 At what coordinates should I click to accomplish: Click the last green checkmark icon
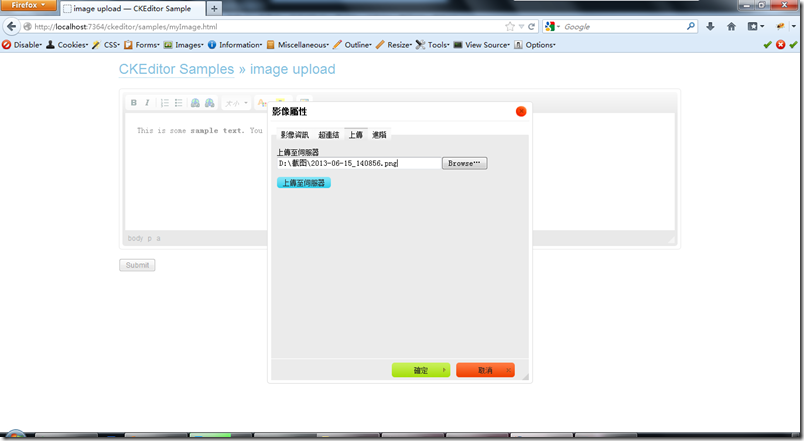[x=793, y=45]
